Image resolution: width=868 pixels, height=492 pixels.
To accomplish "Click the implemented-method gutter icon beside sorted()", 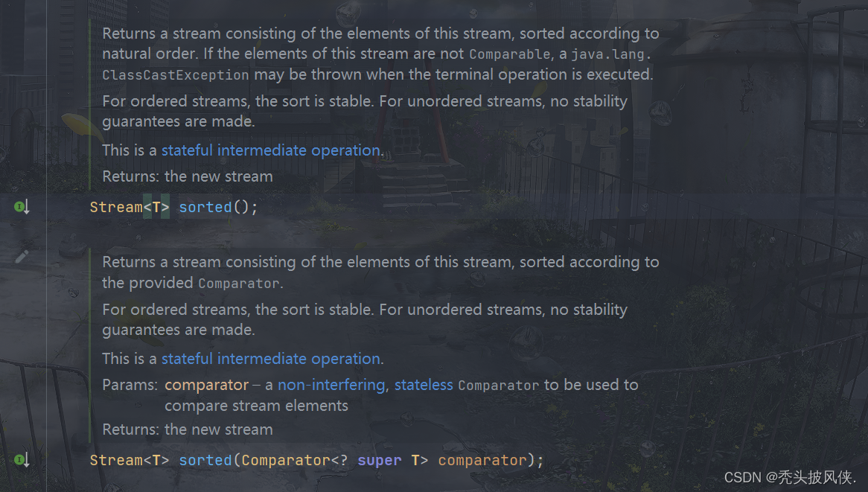I will 21,207.
